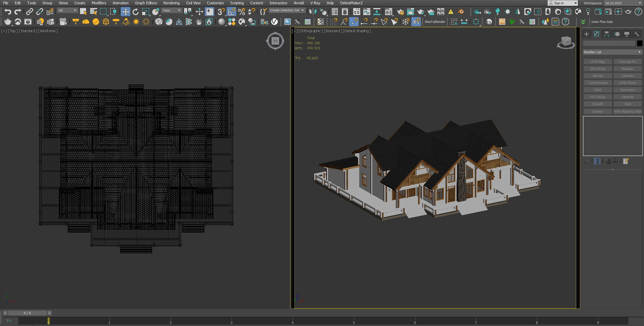Viewport: 644px width, 326px height.
Task: Click the Undo arrow icon
Action: pyautogui.click(x=8, y=12)
